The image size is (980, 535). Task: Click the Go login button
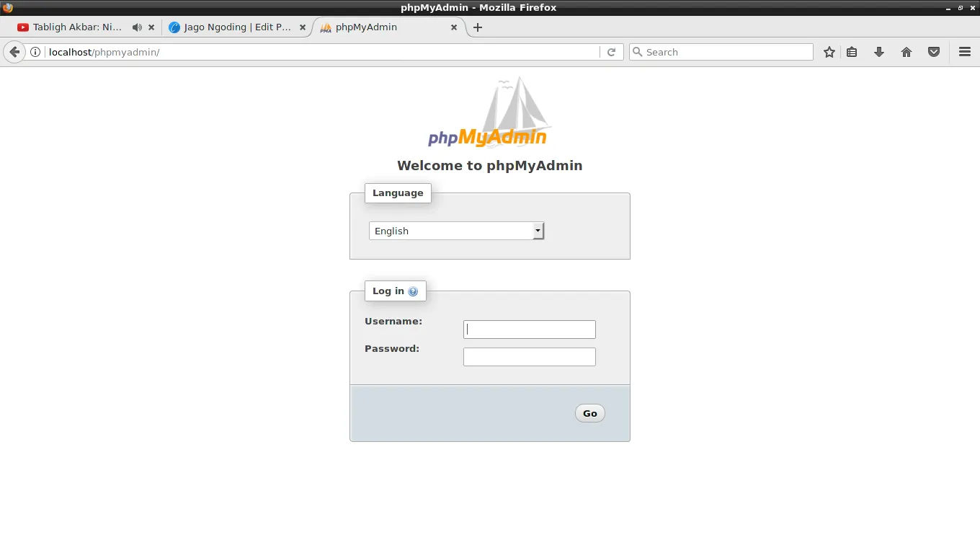590,413
